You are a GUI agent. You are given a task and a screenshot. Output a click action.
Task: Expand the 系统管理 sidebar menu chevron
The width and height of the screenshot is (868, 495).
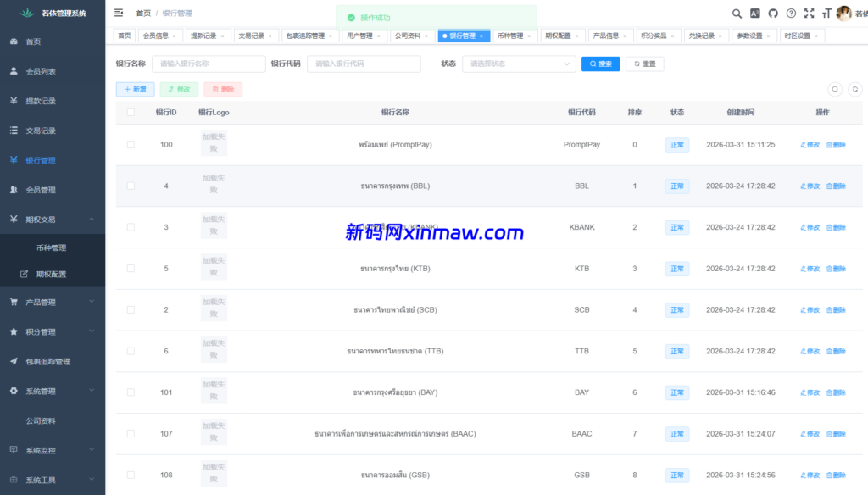coord(92,391)
